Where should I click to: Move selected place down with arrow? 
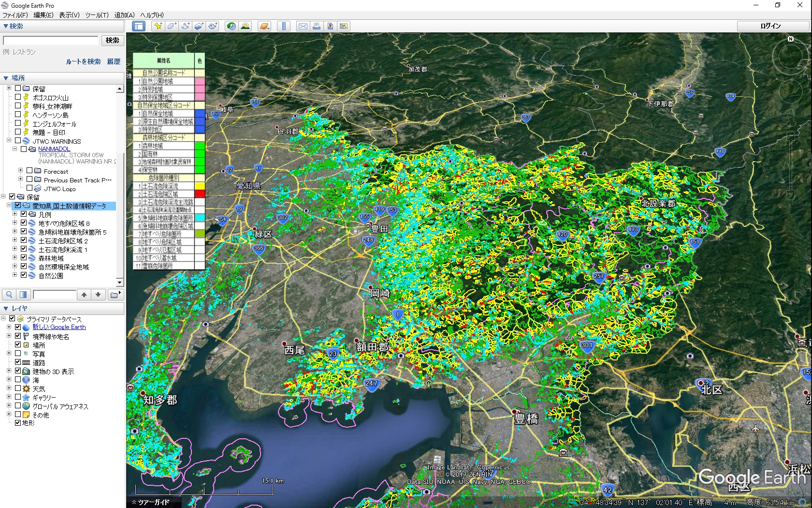98,295
